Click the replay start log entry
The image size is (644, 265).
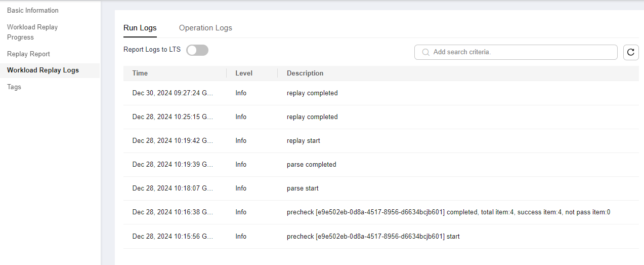[304, 140]
